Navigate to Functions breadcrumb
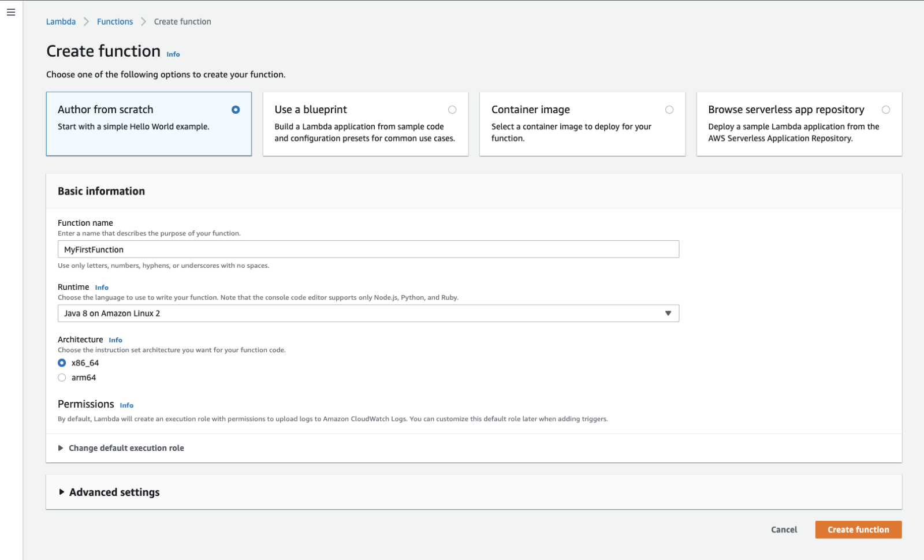924x560 pixels. point(115,21)
